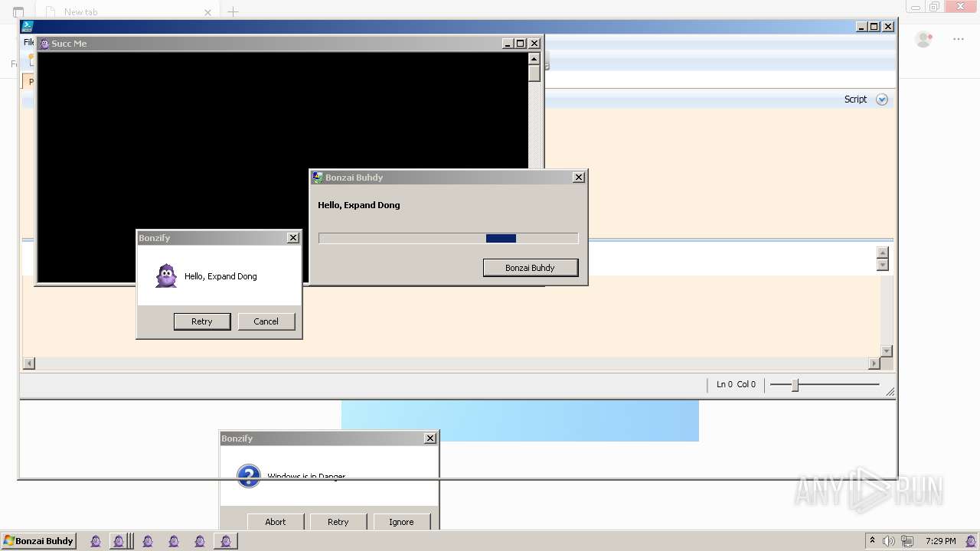Click the Ignore button
Image resolution: width=980 pixels, height=551 pixels.
pos(401,522)
